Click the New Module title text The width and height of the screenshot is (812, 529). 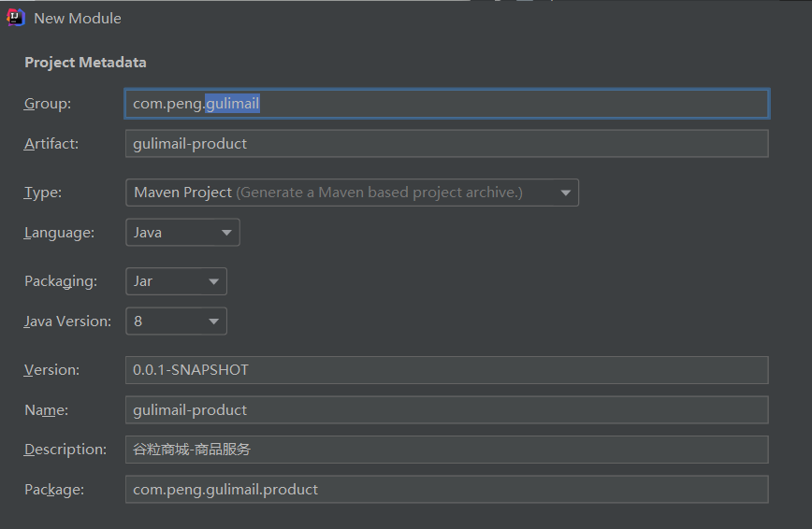(78, 18)
